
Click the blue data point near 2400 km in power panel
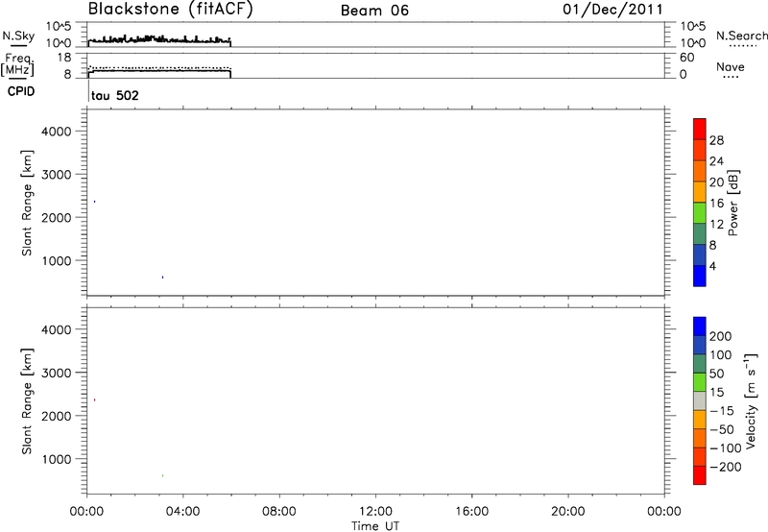(x=94, y=202)
